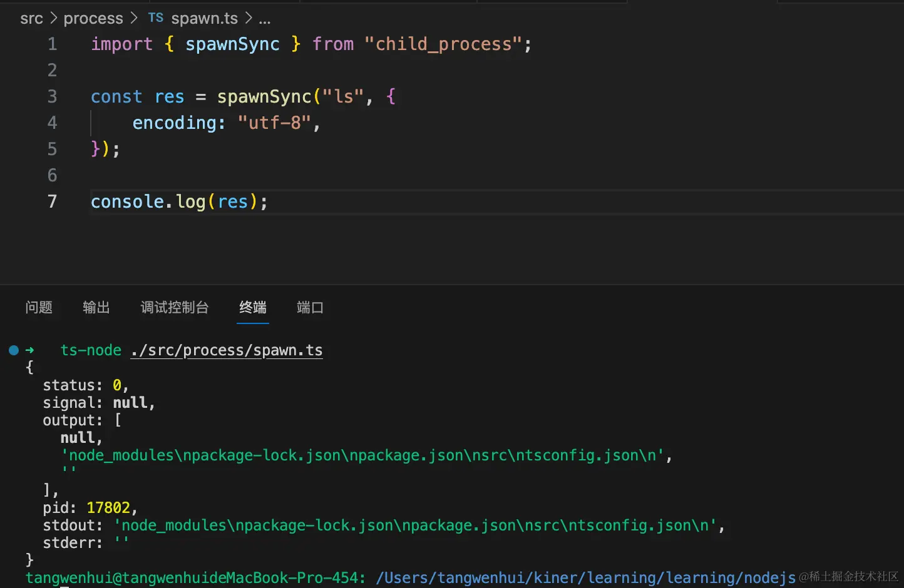Click 'console' on line 7
Viewport: 904px width, 588px height.
127,202
